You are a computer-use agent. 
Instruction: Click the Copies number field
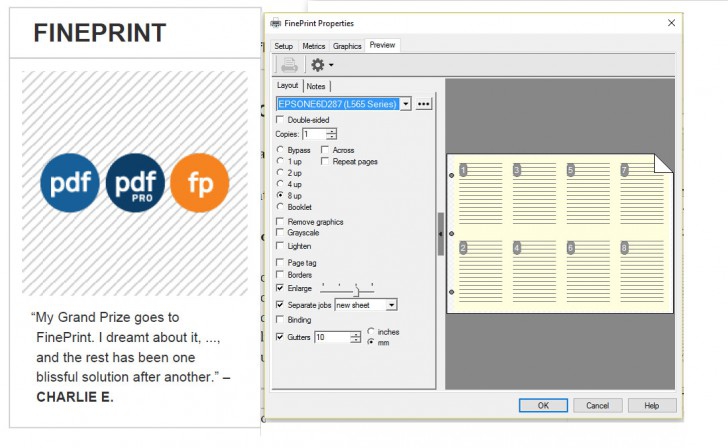click(314, 134)
